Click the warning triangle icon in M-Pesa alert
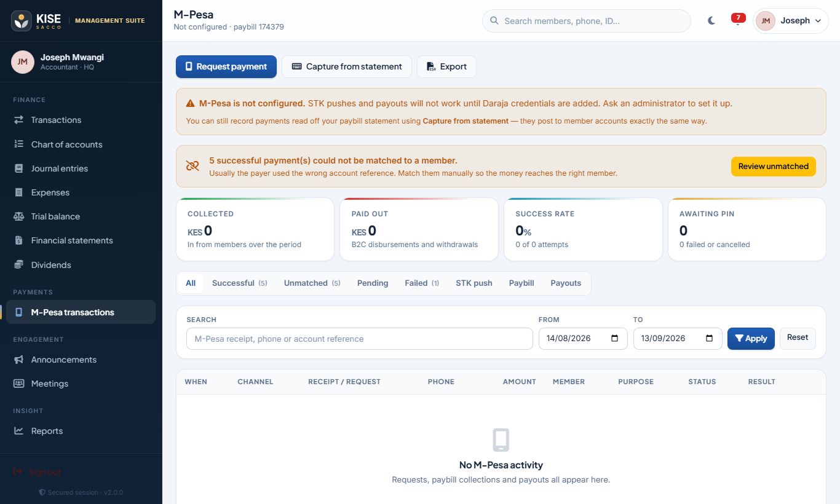 (191, 103)
